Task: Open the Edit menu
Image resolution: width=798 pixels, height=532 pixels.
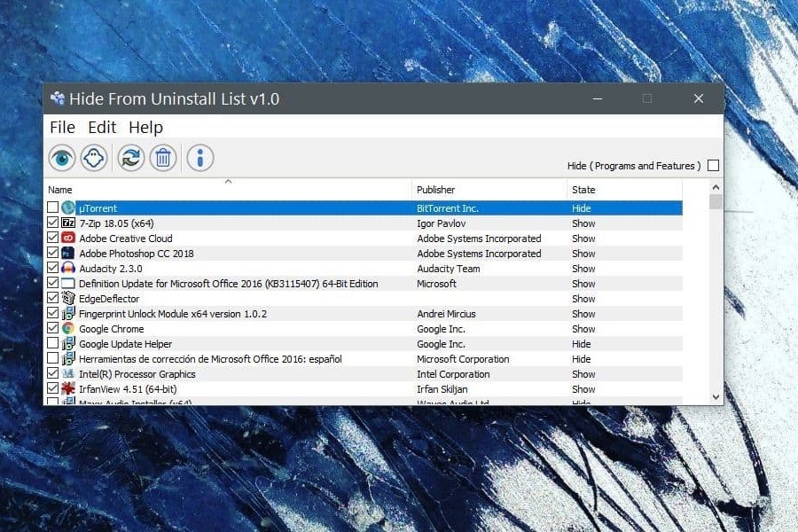Action: 102,127
